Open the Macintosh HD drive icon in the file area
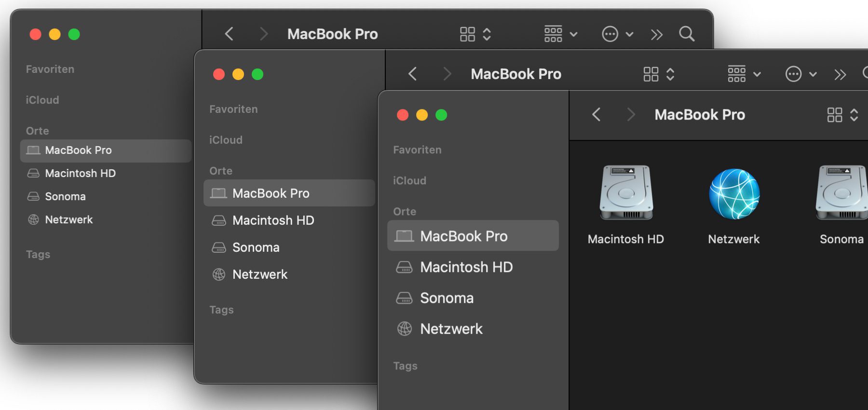This screenshot has height=410, width=868. pos(626,193)
